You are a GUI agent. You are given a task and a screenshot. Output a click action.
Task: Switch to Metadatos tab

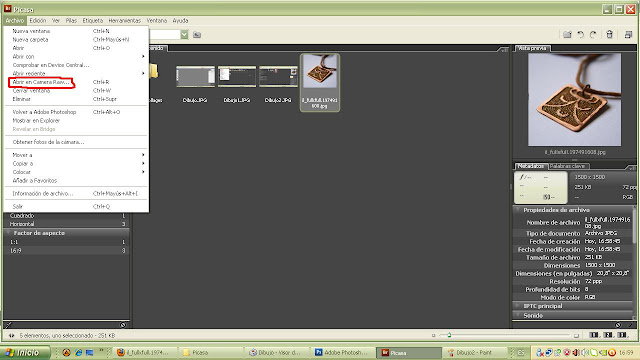coord(530,166)
